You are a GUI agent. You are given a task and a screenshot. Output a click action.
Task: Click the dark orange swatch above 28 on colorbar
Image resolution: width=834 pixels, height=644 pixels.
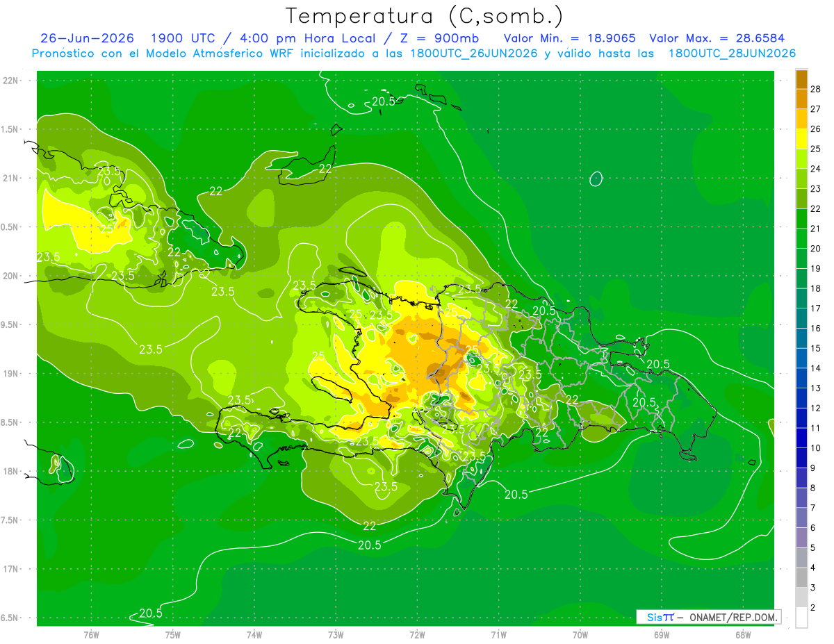point(801,79)
